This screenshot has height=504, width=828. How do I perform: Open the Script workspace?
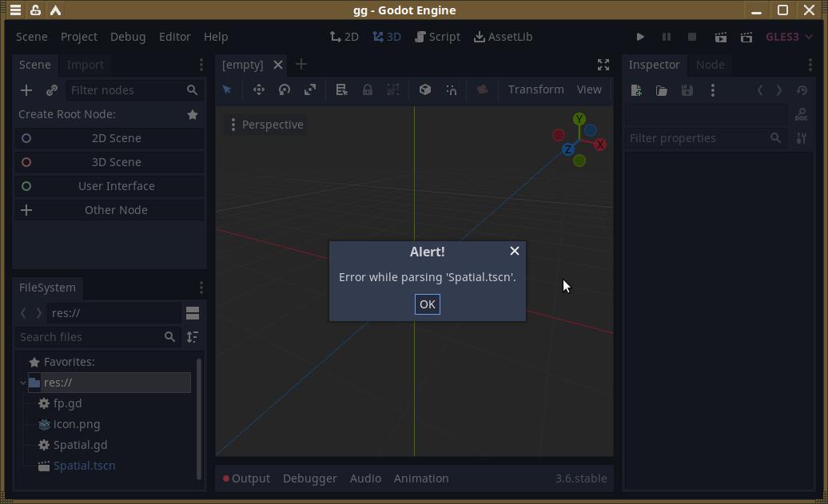(438, 37)
